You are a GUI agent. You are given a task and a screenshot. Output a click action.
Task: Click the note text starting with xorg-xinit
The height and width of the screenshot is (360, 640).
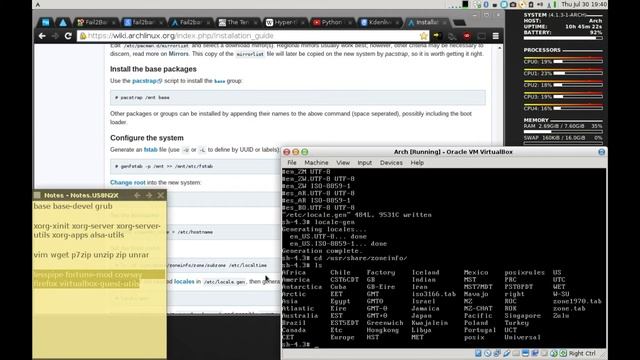(x=97, y=231)
